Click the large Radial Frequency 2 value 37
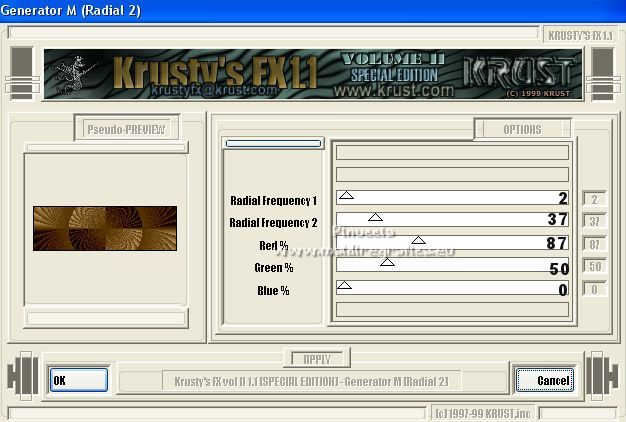The width and height of the screenshot is (626, 422). [x=558, y=219]
